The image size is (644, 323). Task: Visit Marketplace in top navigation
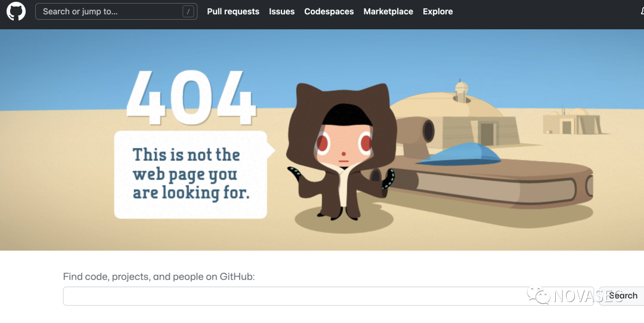(388, 11)
